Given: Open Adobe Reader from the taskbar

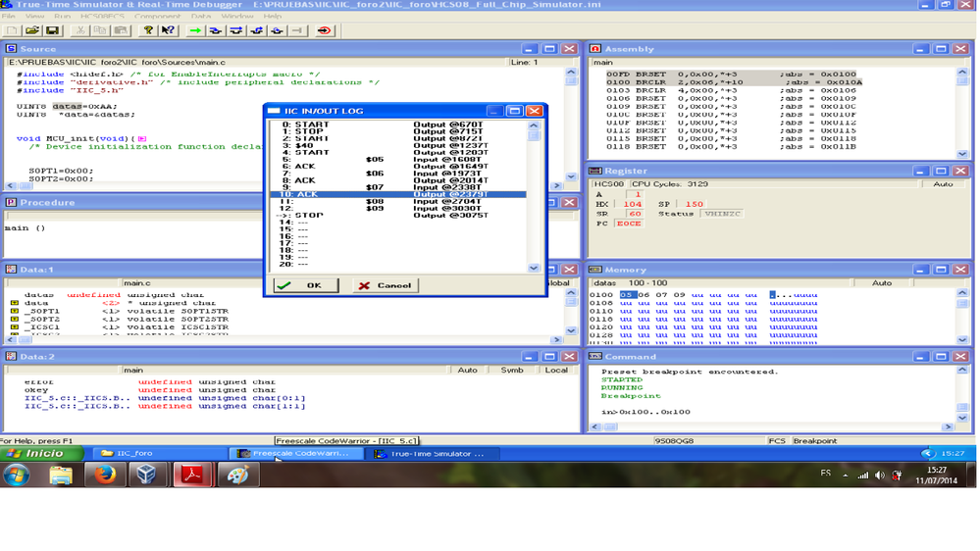Looking at the screenshot, I should (192, 476).
